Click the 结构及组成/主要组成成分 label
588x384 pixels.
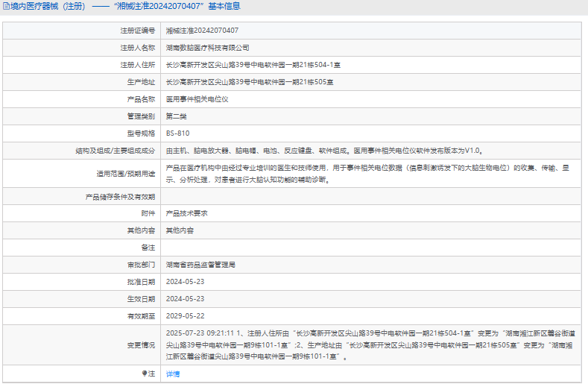click(x=115, y=151)
